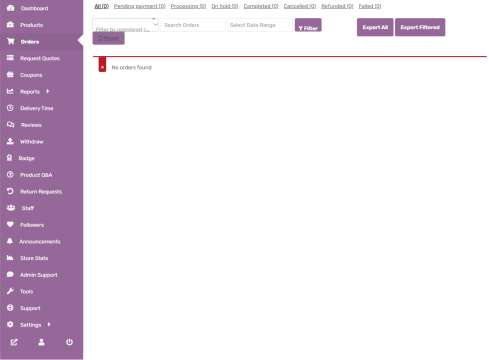Open Request Quotes menu label
This screenshot has width=489, height=360.
coord(40,58)
